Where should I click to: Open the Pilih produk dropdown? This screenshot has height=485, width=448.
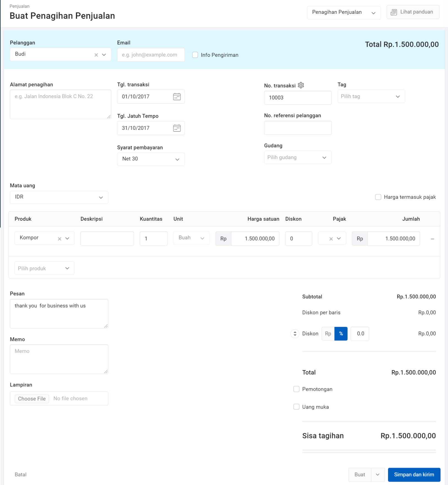[x=44, y=268]
